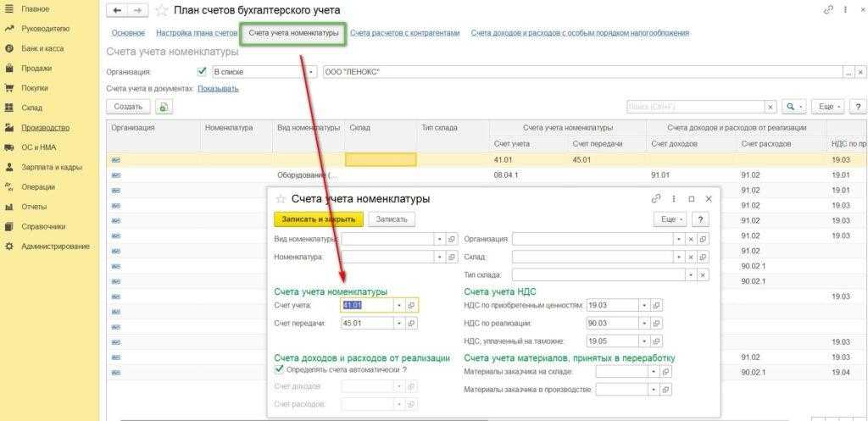The width and height of the screenshot is (868, 421).
Task: Uncheck Определять счета автоматически checkbox
Action: click(280, 369)
